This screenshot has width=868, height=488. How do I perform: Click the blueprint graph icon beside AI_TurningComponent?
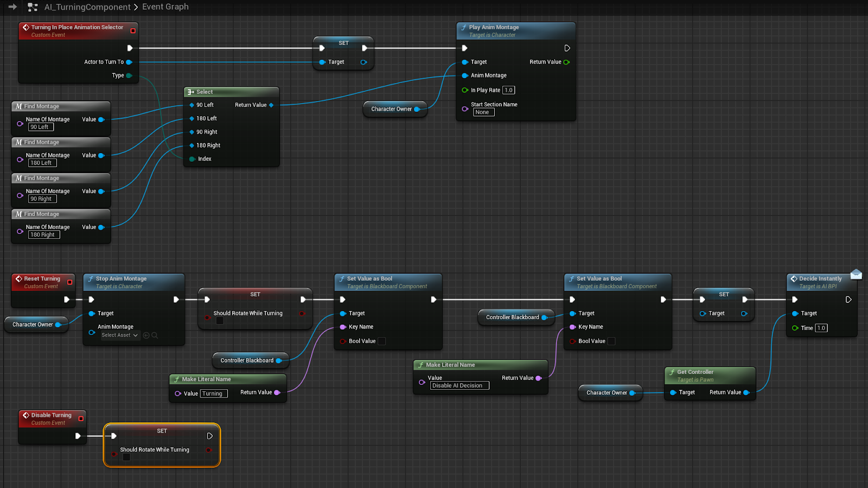pos(33,7)
